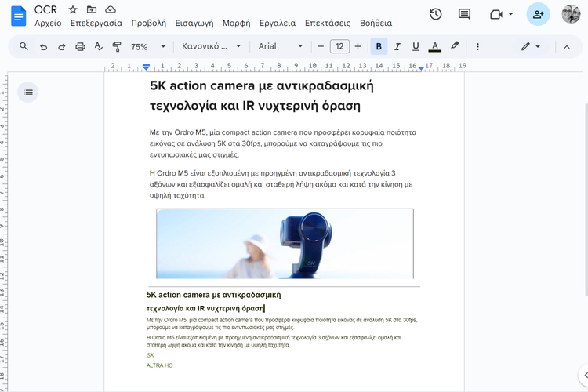Open the Επεκτάσεις menu
588x392 pixels.
328,24
